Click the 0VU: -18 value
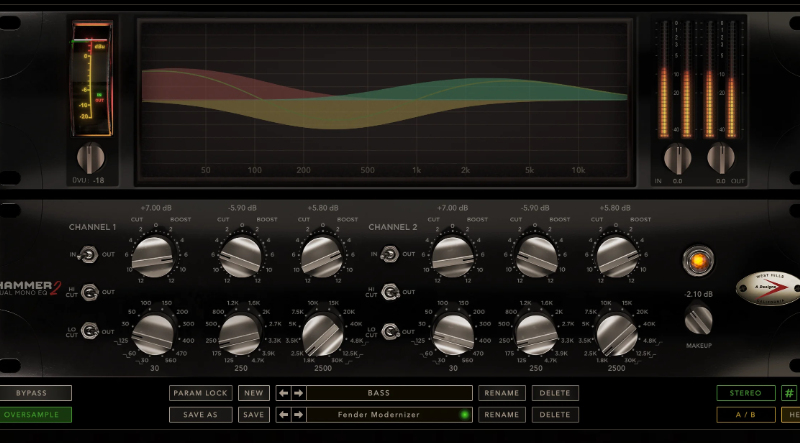This screenshot has width=800, height=443. pos(89,180)
